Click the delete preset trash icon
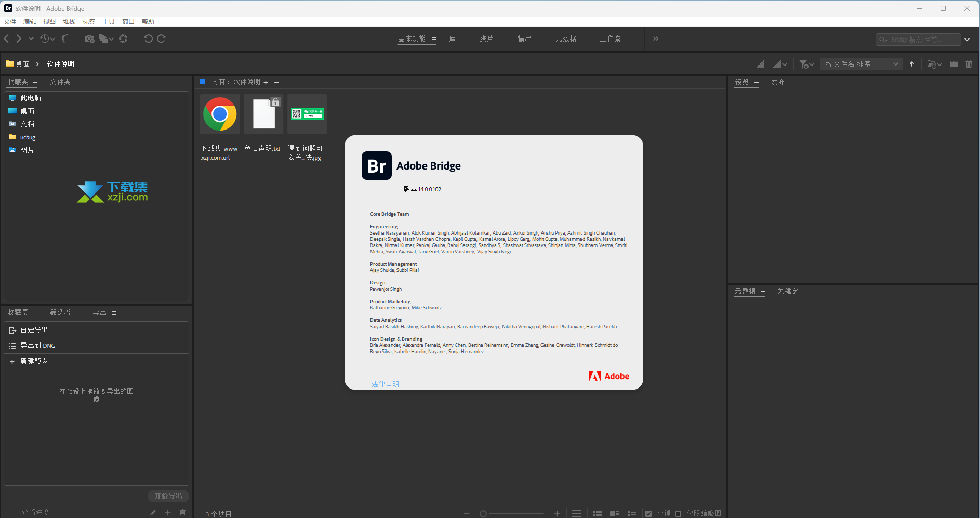 click(x=182, y=513)
